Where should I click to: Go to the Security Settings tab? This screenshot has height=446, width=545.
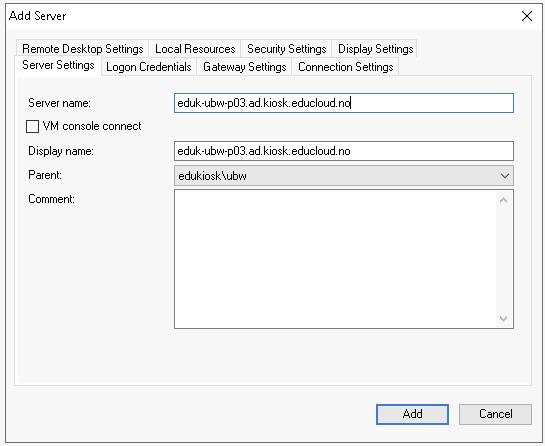click(286, 49)
